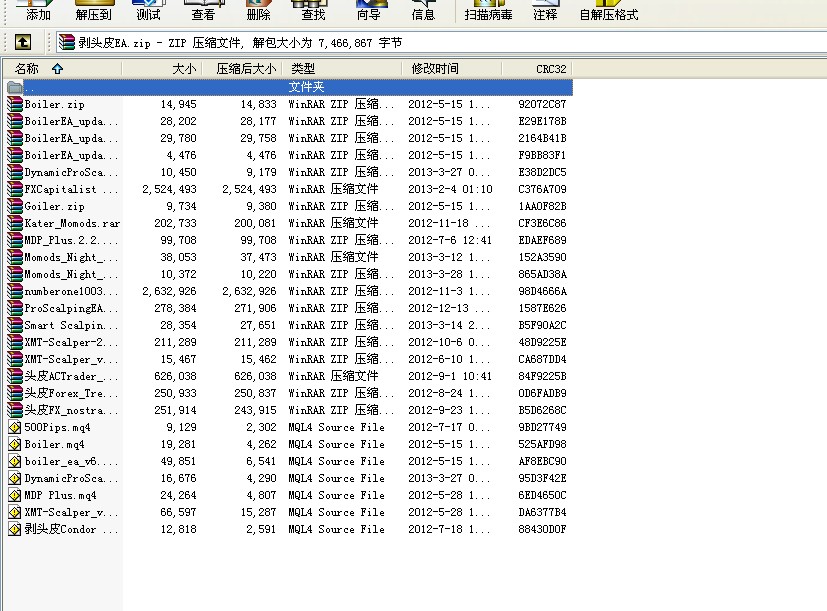
Task: Select the MDP_Plus.2.2 archive icon
Action: [15, 240]
